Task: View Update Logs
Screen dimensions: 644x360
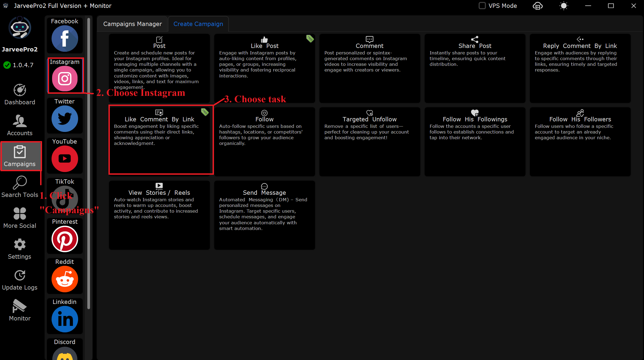Action: pos(20,280)
